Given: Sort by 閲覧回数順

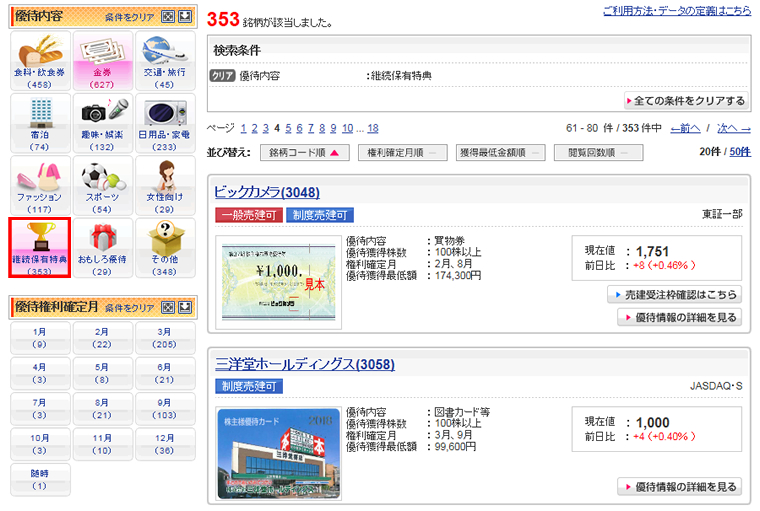Looking at the screenshot, I should [599, 153].
